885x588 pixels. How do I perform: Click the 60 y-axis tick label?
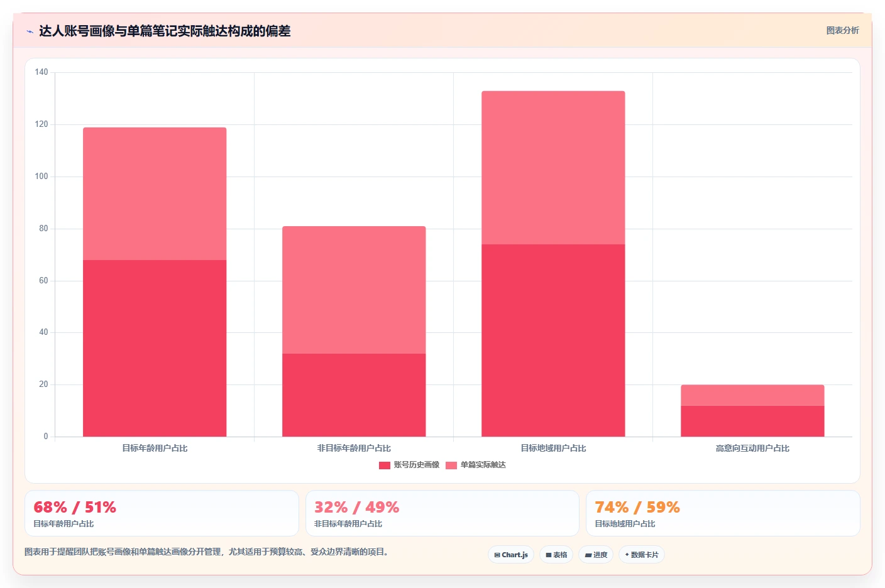tap(43, 281)
